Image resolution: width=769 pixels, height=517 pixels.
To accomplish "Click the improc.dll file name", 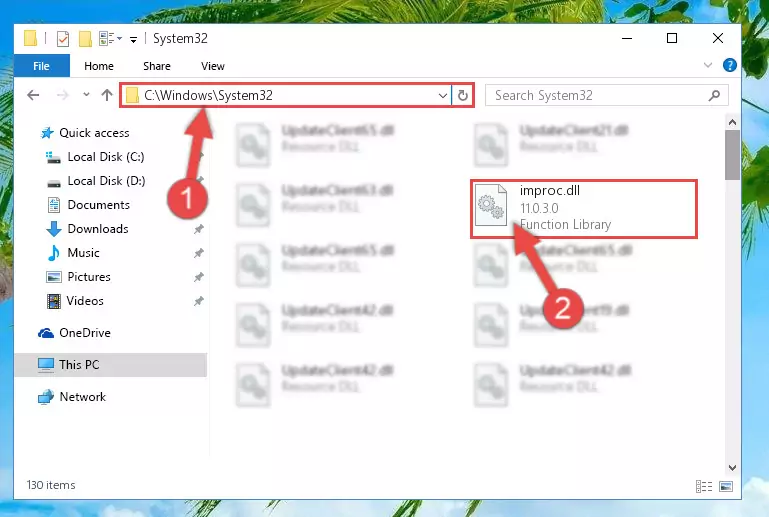I will (x=549, y=190).
